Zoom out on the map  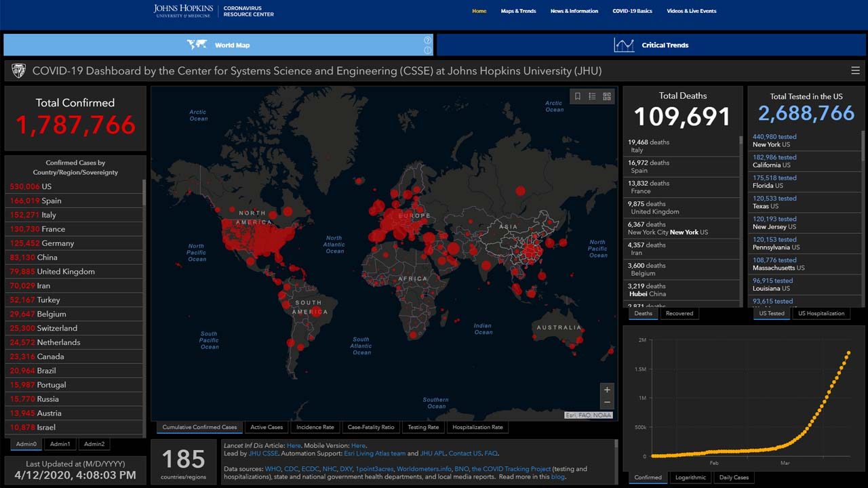click(x=607, y=403)
